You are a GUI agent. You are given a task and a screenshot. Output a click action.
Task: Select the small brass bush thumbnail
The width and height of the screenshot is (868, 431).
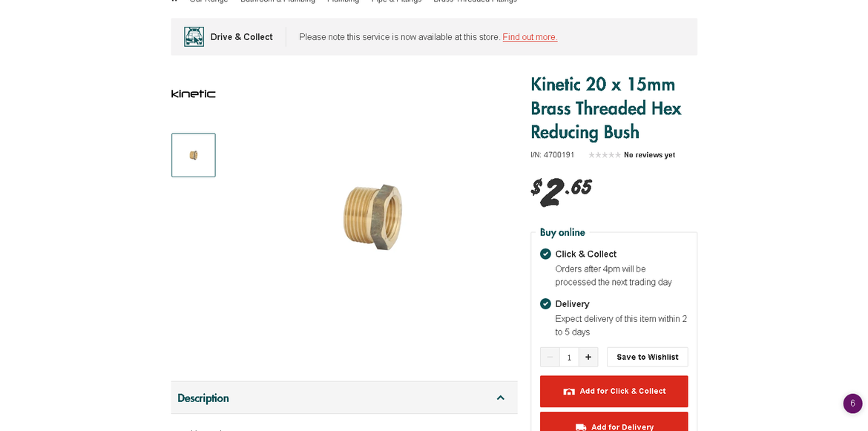click(x=194, y=155)
